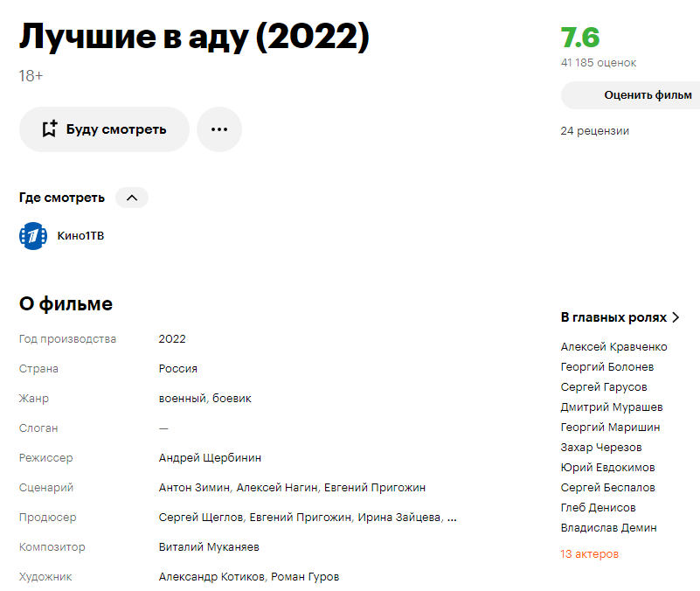
Task: Show all 13 актеров
Action: [x=589, y=554]
